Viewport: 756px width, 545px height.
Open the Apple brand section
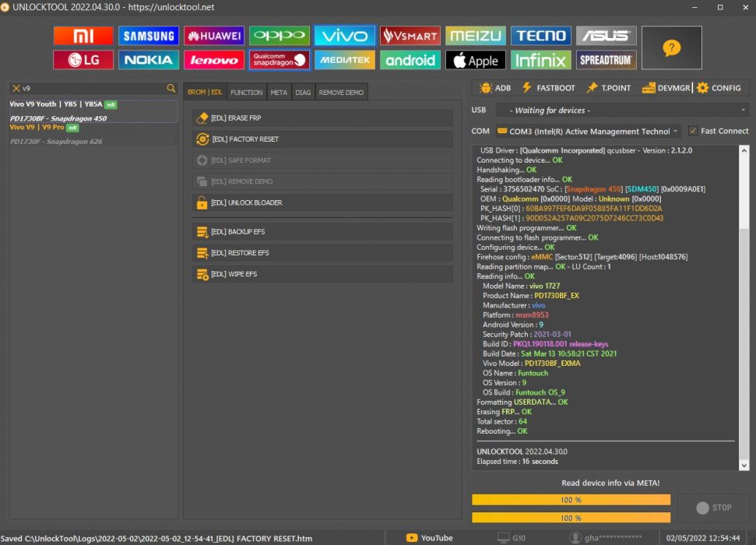tap(476, 60)
